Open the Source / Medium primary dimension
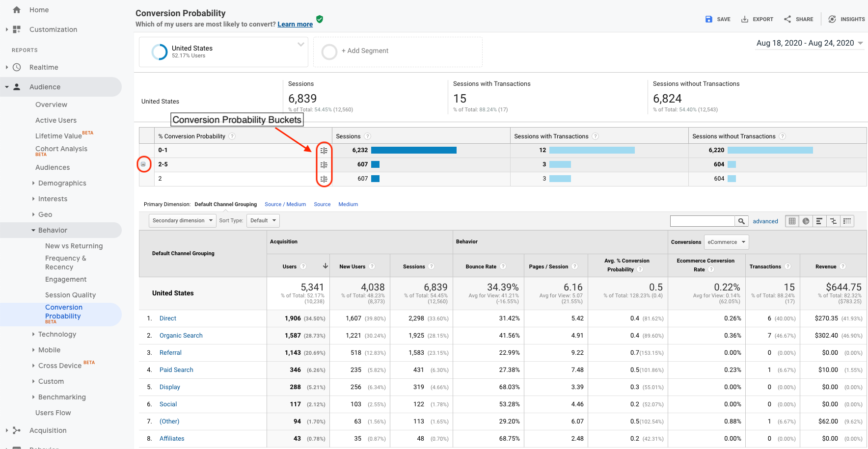 coord(285,204)
